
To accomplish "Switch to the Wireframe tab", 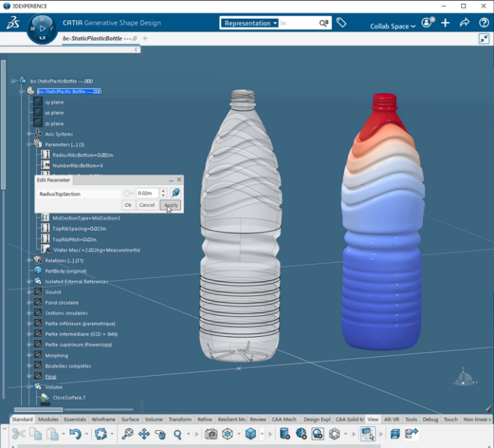I will (104, 419).
